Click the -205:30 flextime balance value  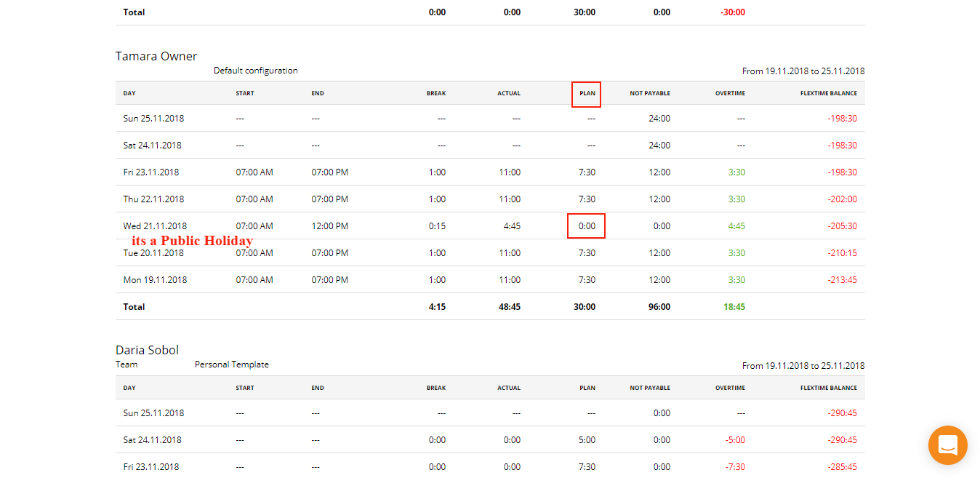coord(842,226)
